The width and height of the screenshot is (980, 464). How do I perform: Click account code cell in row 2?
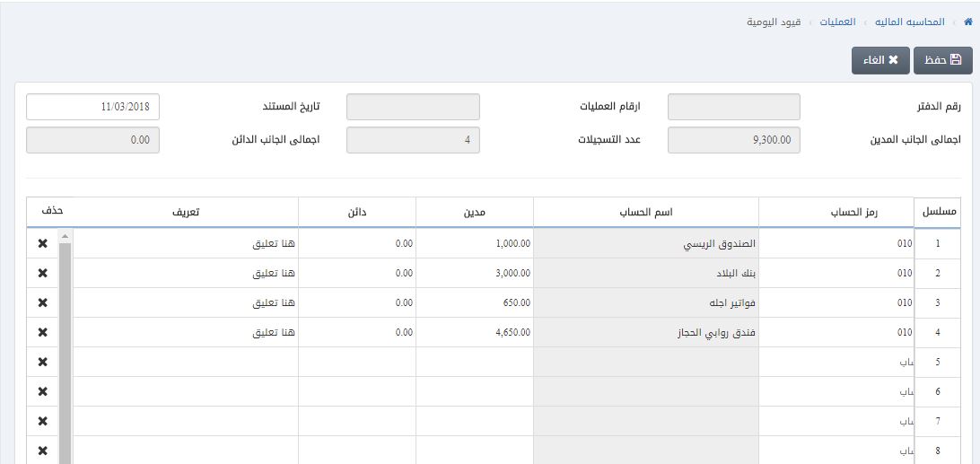click(836, 273)
